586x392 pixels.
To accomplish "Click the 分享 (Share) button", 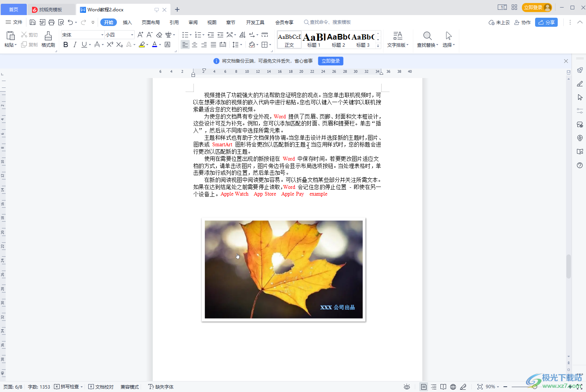I will tap(546, 22).
